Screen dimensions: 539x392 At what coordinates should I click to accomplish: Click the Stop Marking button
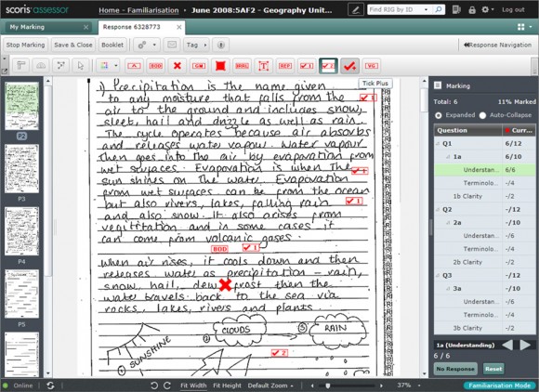point(25,45)
